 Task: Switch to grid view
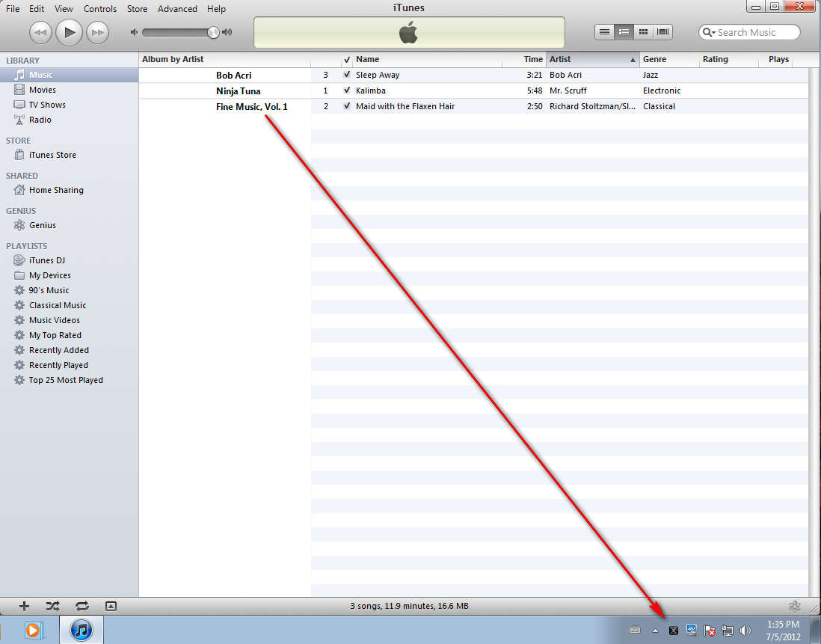643,32
